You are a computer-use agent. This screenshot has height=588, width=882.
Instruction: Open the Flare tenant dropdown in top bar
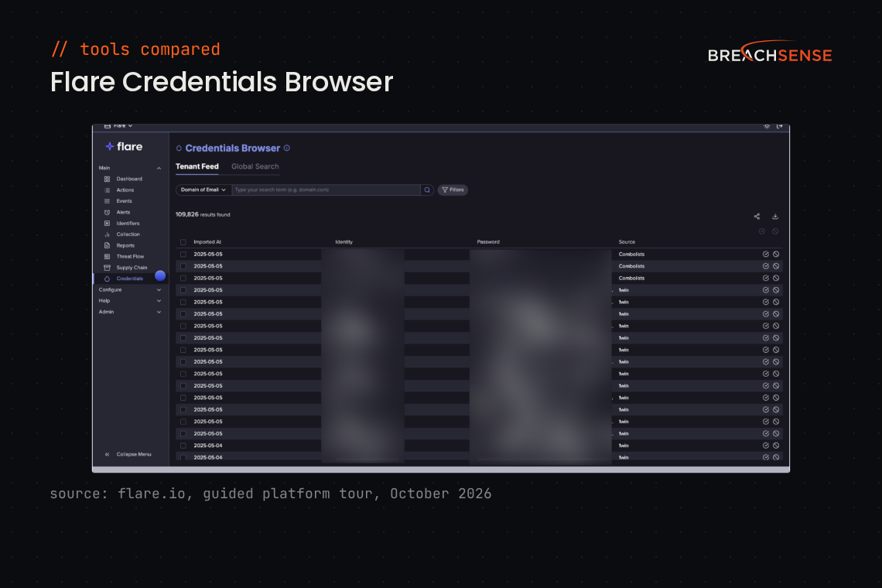[x=118, y=126]
